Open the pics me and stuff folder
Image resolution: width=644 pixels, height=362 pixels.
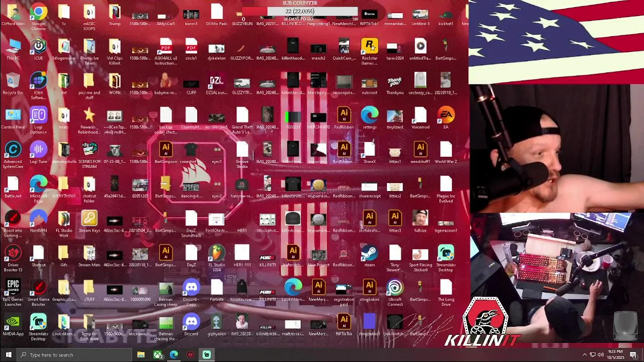tap(89, 85)
